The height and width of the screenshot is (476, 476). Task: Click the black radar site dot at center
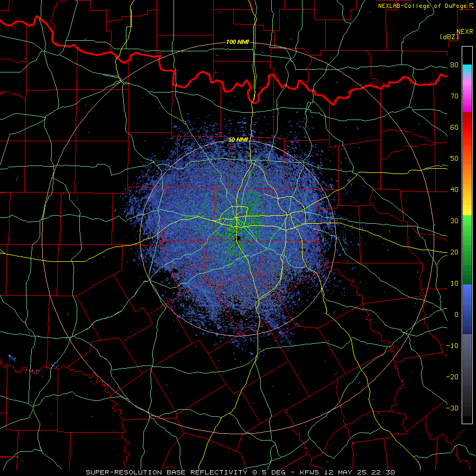[x=239, y=237]
